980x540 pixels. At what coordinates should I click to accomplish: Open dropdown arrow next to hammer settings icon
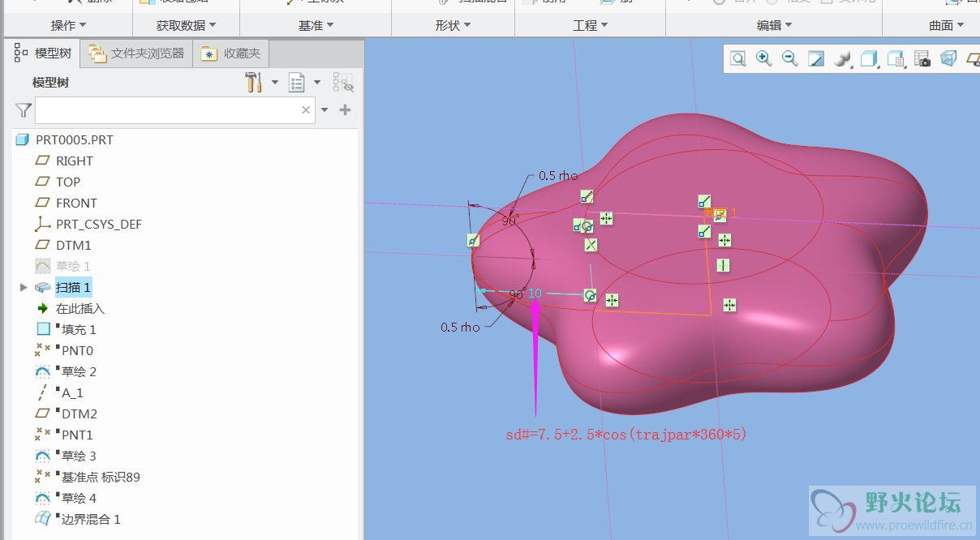[x=274, y=82]
